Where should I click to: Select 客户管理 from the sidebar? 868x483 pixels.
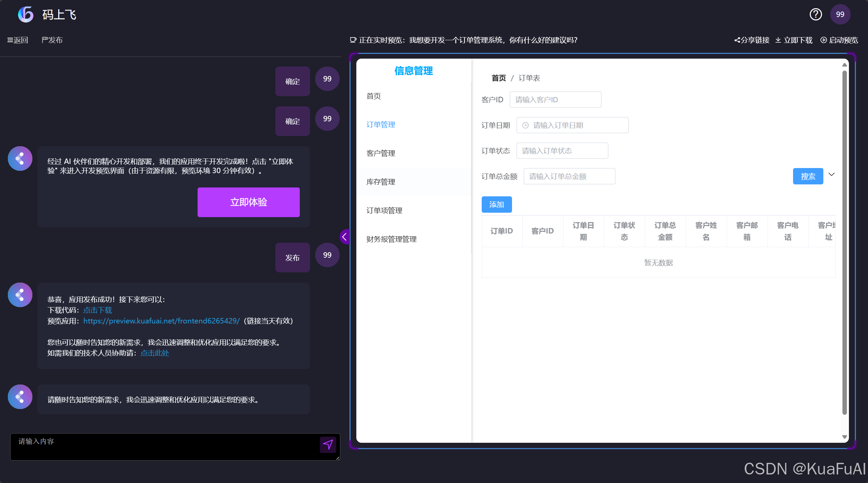(x=381, y=153)
